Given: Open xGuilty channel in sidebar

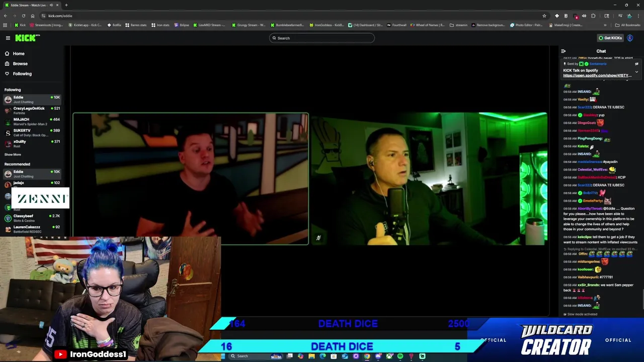Looking at the screenshot, I should [x=32, y=143].
